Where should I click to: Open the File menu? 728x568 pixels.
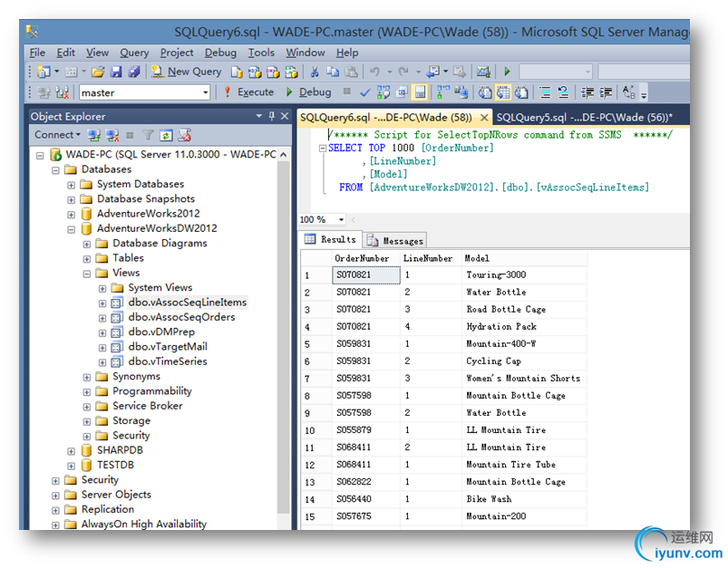point(37,53)
